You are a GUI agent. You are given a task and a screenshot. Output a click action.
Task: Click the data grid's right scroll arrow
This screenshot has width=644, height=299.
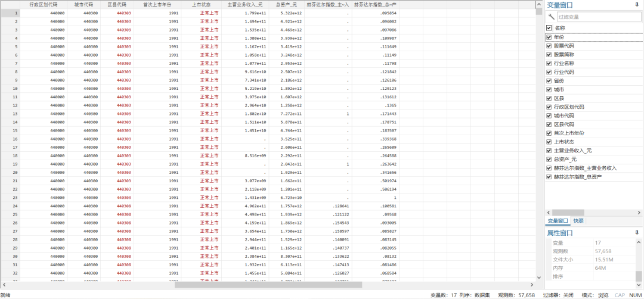point(532,285)
